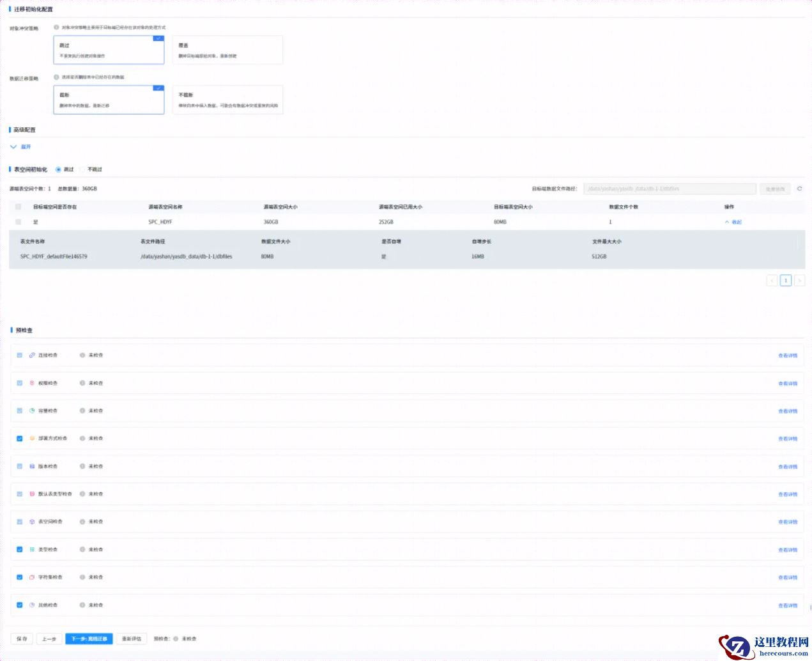Click the pie-chart icon beside 容量检查
The image size is (812, 661).
pyautogui.click(x=32, y=410)
